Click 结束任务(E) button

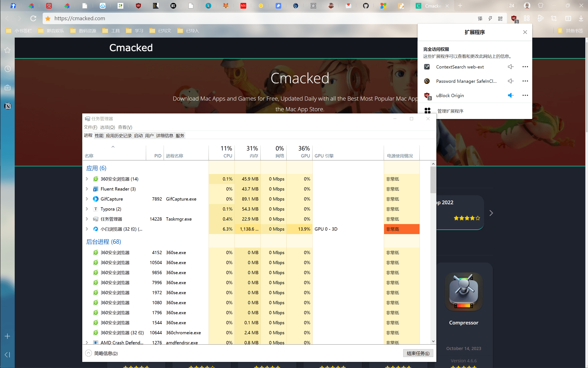click(x=418, y=353)
